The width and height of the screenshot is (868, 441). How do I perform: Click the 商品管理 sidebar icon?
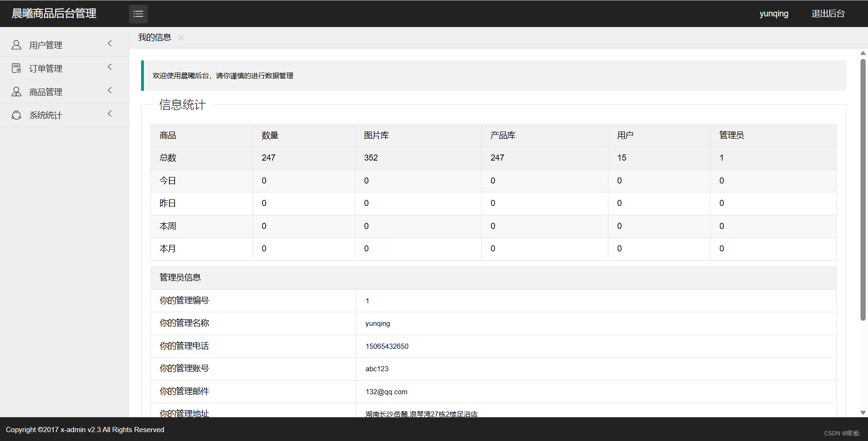[16, 92]
